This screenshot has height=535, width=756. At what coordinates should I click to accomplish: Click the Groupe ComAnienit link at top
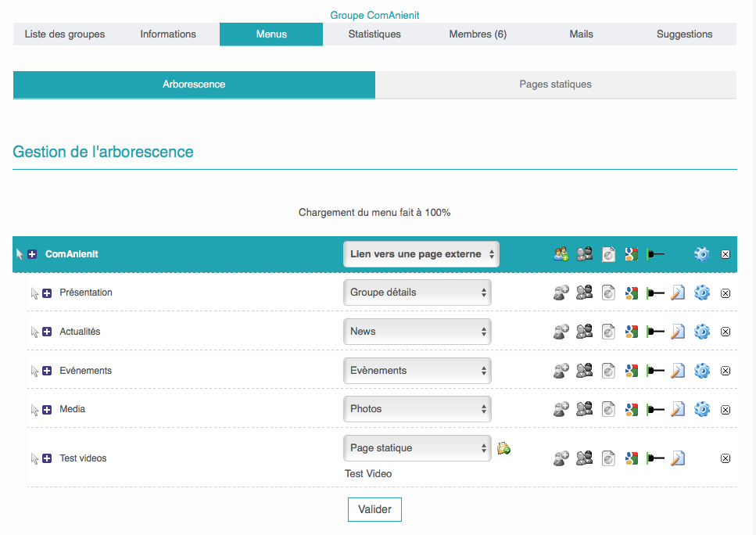374,16
